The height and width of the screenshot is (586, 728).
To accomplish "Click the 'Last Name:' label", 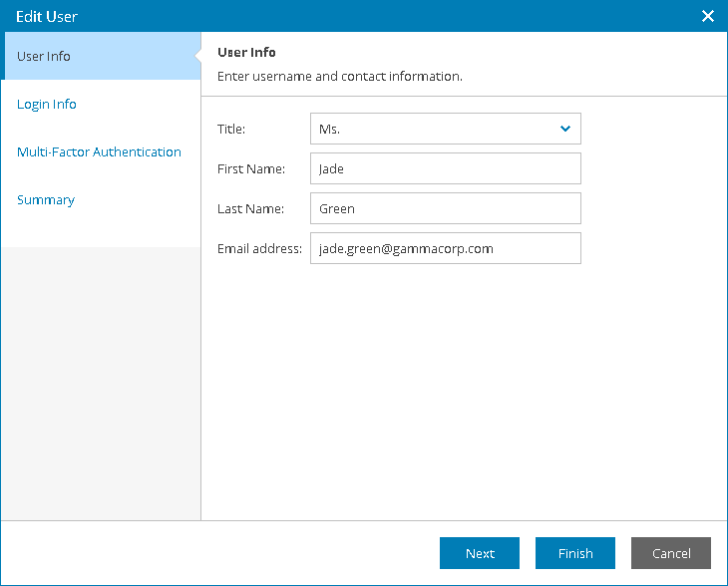I will [251, 208].
